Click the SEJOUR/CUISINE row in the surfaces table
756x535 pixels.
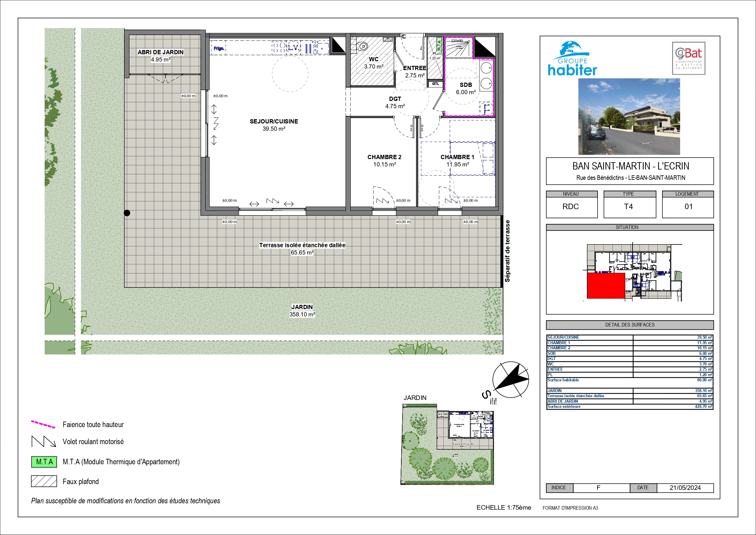coord(630,337)
